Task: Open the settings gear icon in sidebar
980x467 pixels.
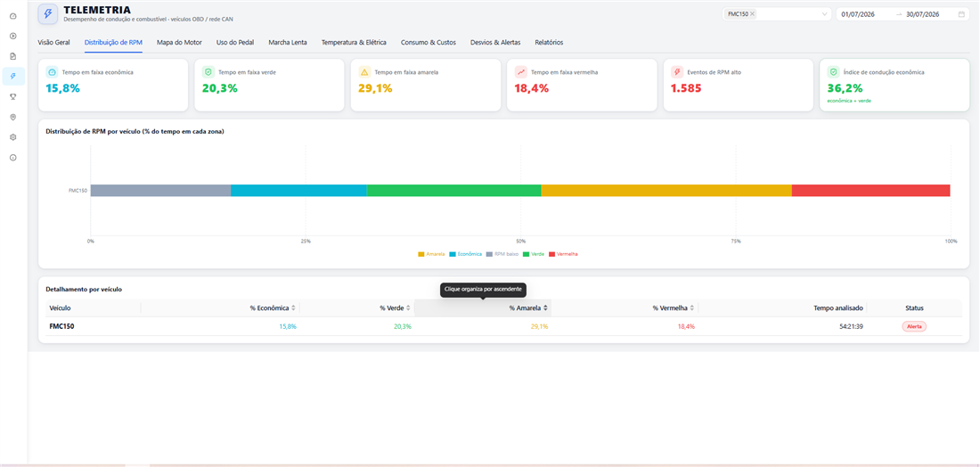Action: tap(13, 137)
